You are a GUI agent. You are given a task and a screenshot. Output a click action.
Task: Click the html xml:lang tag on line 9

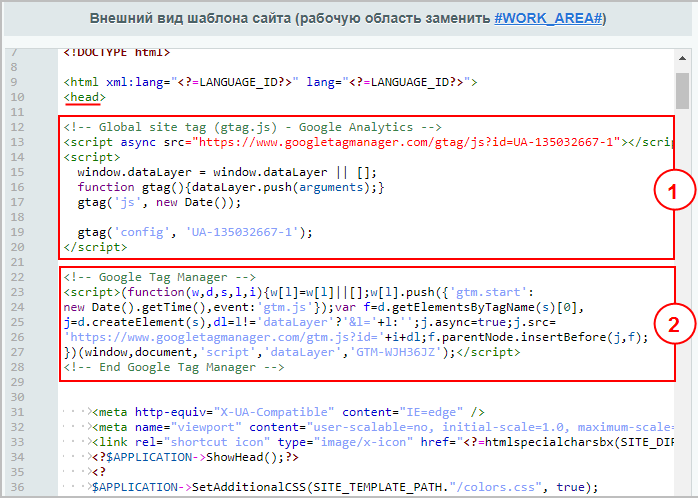[270, 82]
